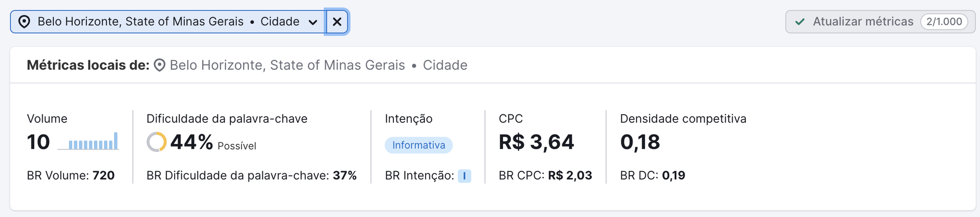This screenshot has width=980, height=217.
Task: Click the BR DC 0,19 value
Action: [673, 175]
